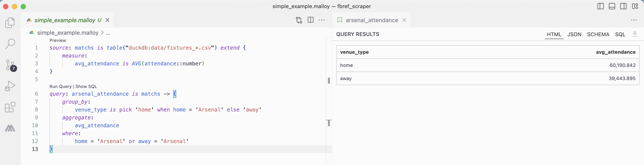Open the Search view icon
Image resolution: width=644 pixels, height=165 pixels.
pyautogui.click(x=10, y=44)
